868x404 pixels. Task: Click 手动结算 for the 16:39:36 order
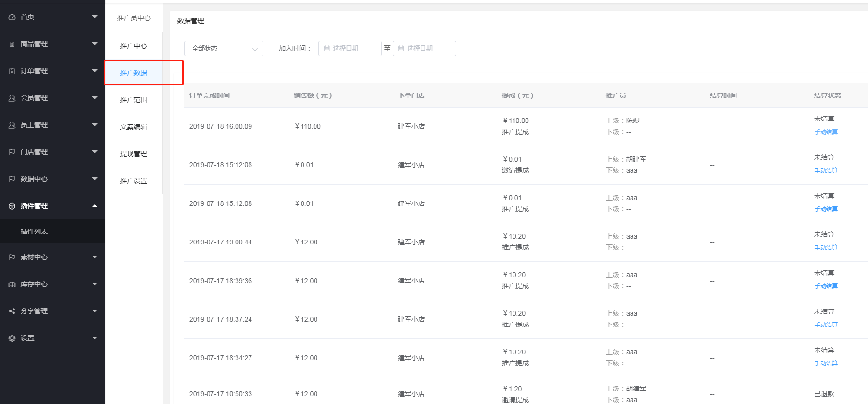(826, 286)
